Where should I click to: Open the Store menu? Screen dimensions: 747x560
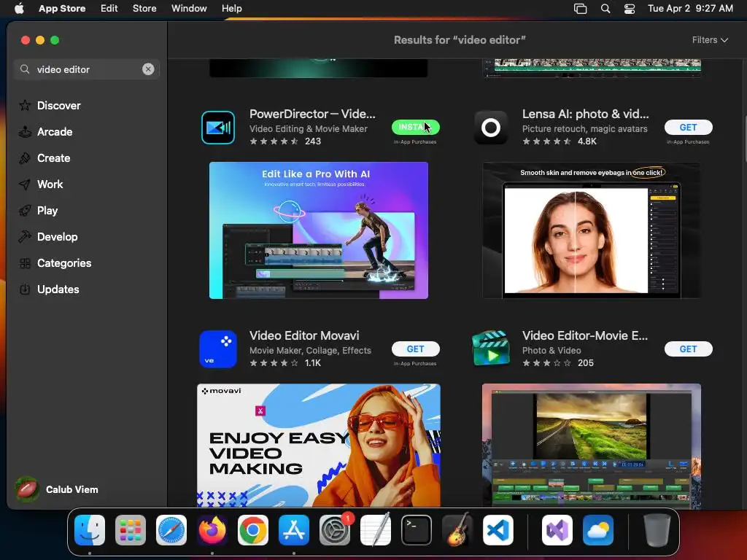pyautogui.click(x=144, y=8)
